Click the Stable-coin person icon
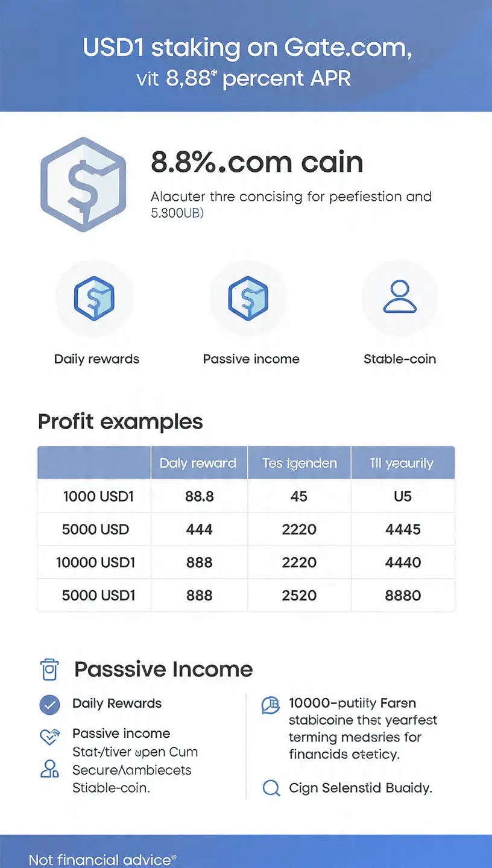 pyautogui.click(x=400, y=297)
